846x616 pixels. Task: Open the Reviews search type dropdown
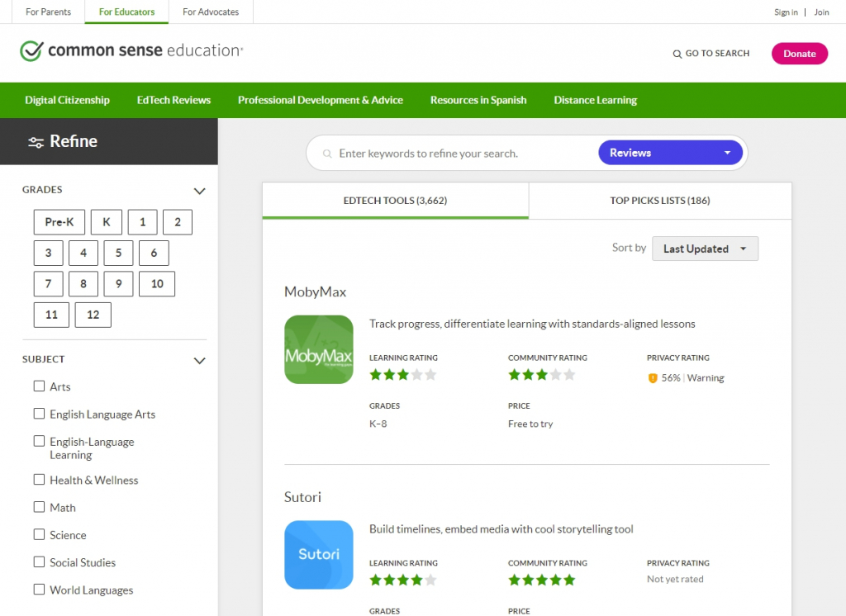point(670,153)
